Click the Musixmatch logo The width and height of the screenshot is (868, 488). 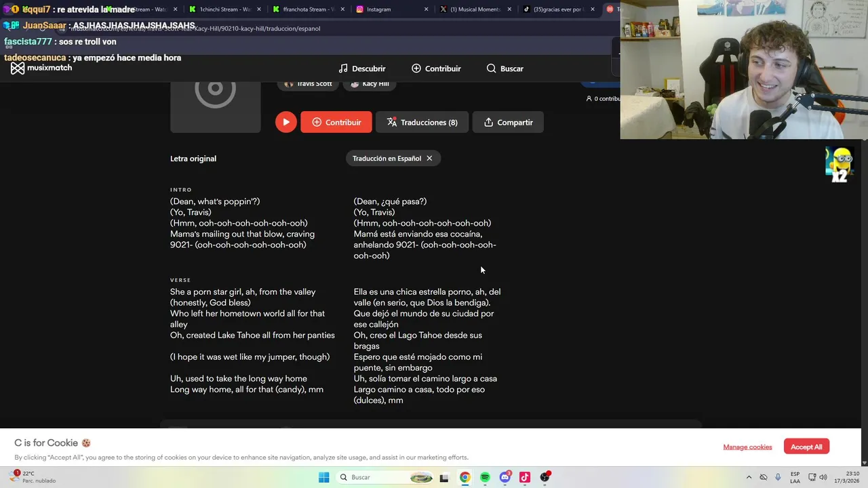tap(41, 68)
